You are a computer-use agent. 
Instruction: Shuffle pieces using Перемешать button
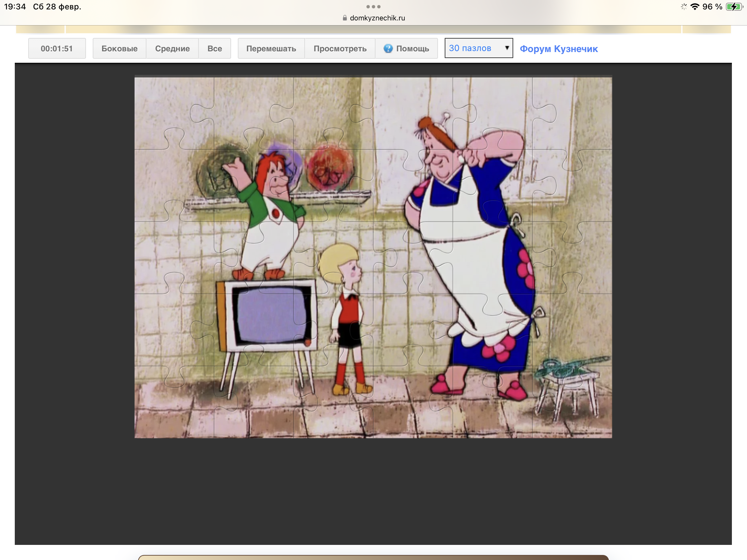(x=271, y=49)
